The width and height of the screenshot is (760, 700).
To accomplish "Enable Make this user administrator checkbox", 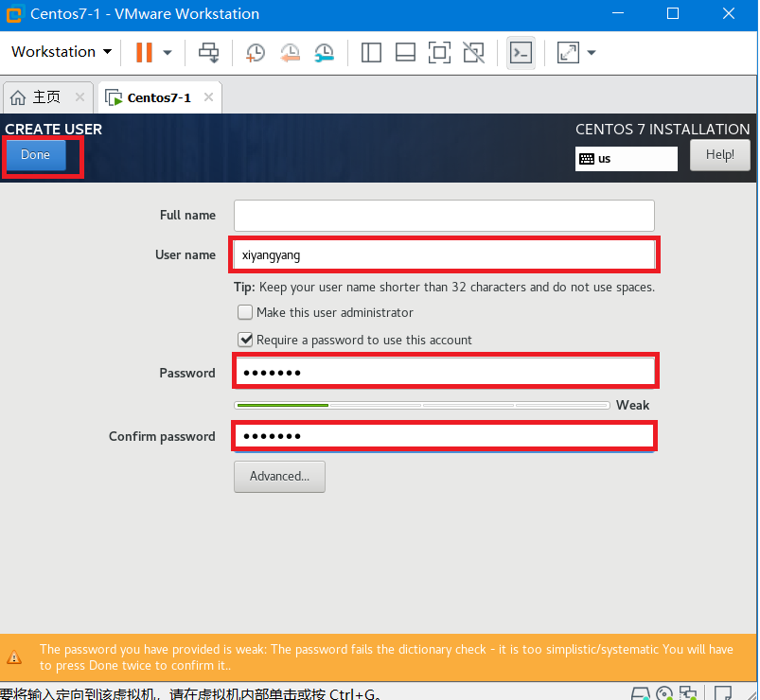I will (x=245, y=312).
